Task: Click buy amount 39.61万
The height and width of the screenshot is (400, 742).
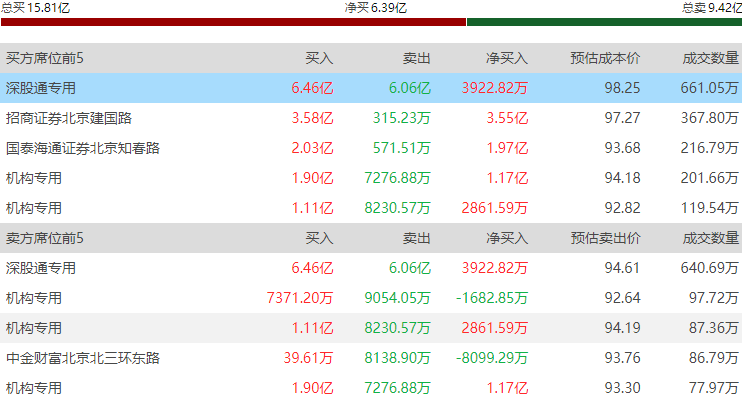Action: coord(308,358)
